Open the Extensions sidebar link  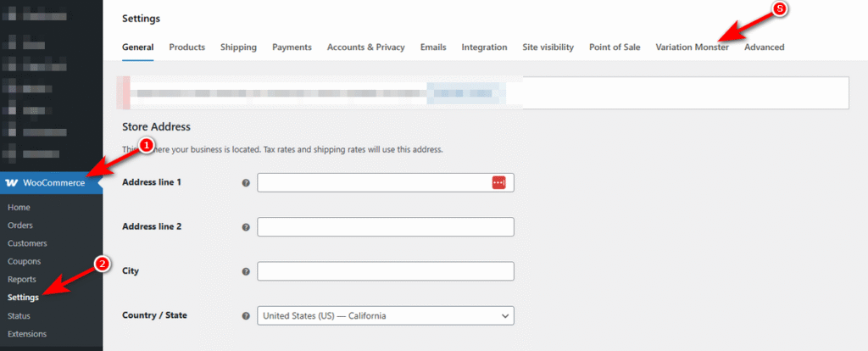pyautogui.click(x=27, y=333)
